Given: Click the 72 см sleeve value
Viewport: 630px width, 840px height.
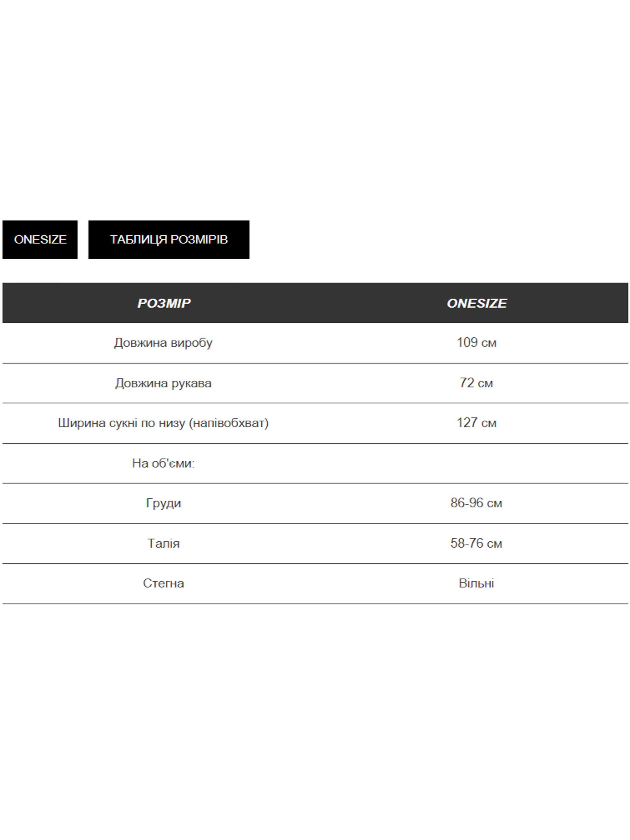Looking at the screenshot, I should point(476,383).
